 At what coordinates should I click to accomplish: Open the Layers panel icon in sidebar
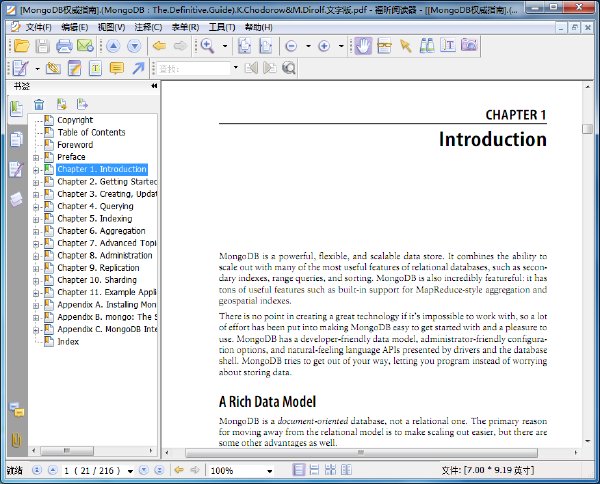tap(16, 199)
